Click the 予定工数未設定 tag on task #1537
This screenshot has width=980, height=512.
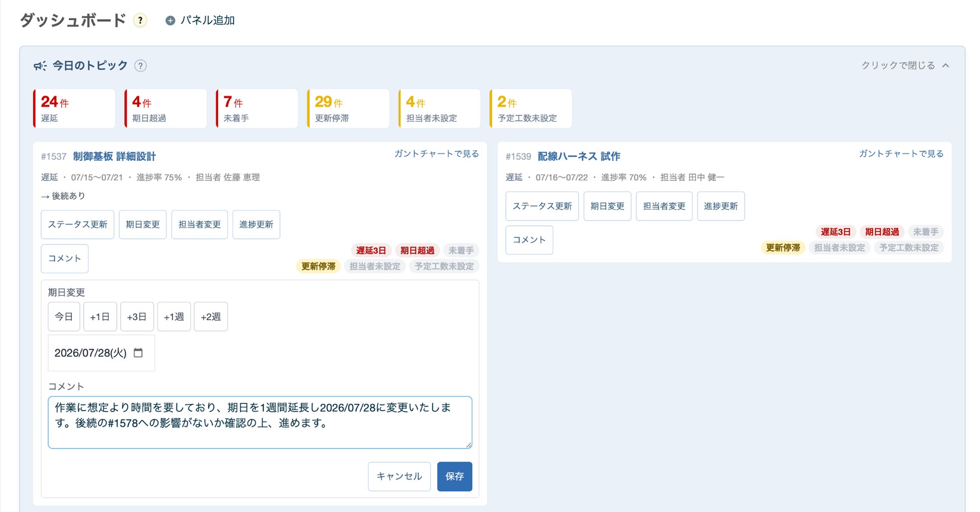point(444,266)
